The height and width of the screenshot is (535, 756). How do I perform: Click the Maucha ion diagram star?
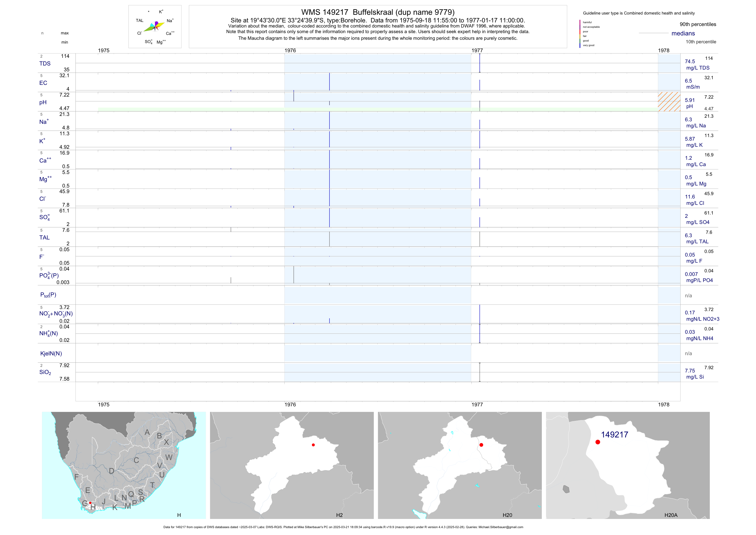(154, 26)
